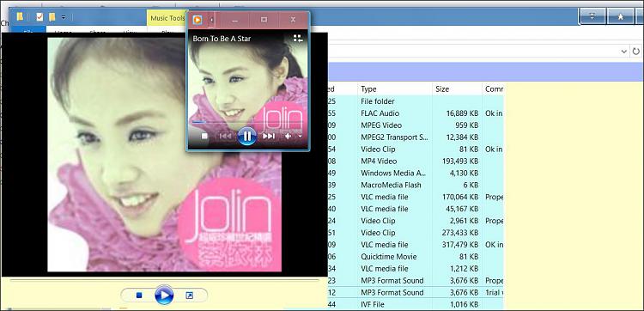Click the Born To Be A Star title
This screenshot has width=644, height=311.
222,39
